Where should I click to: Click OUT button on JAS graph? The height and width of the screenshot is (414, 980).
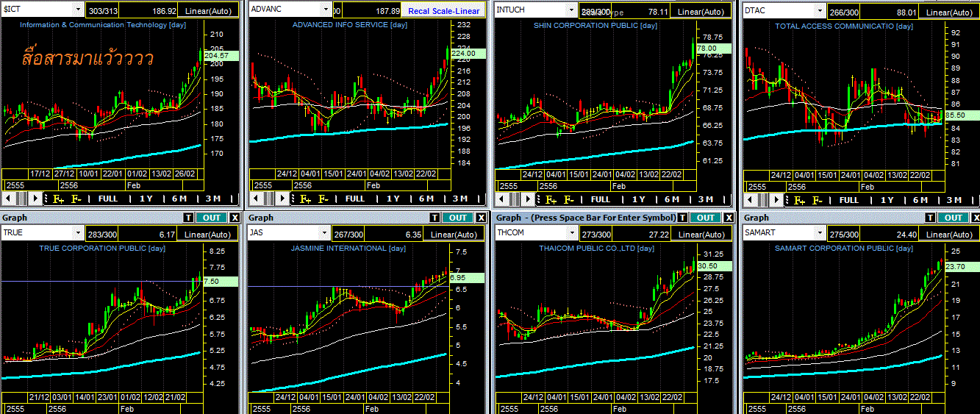(x=458, y=218)
